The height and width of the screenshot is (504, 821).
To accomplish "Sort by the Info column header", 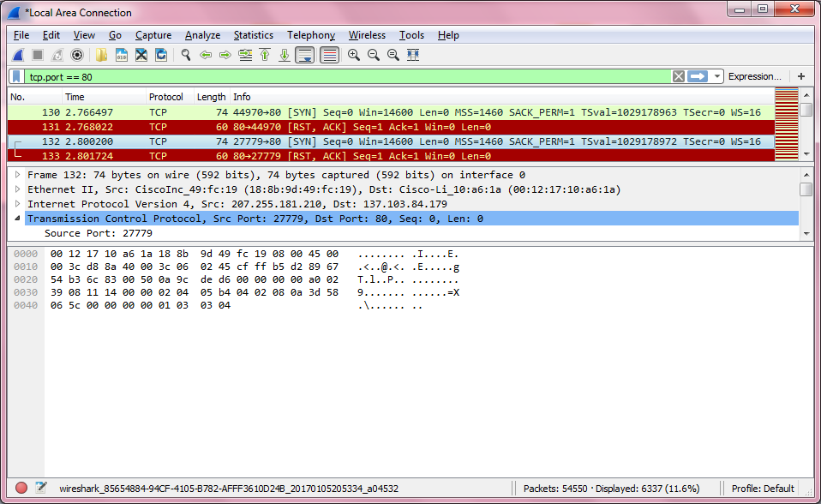I will 501,97.
